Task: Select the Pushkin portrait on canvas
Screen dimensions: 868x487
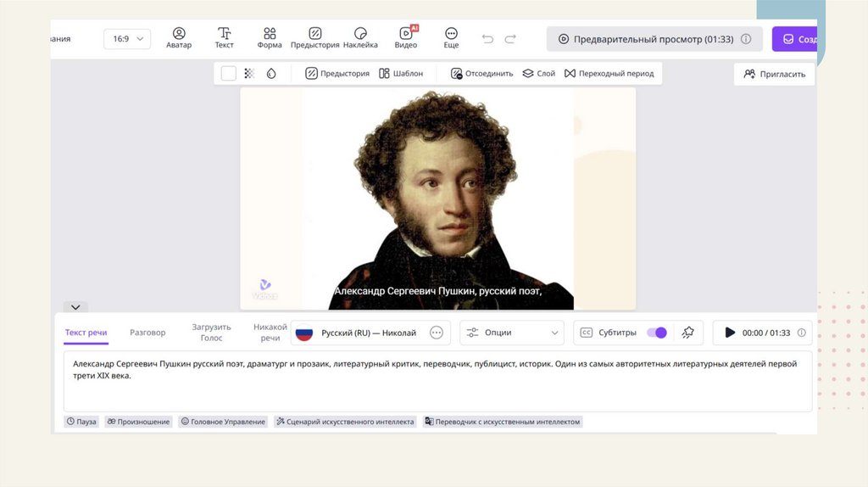Action: click(438, 199)
